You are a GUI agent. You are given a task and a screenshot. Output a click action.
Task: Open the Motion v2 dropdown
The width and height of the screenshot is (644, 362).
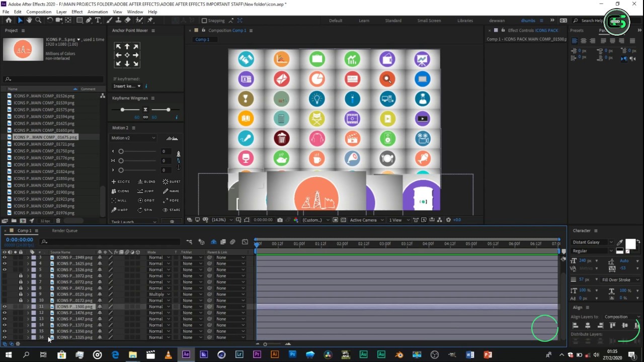click(133, 138)
